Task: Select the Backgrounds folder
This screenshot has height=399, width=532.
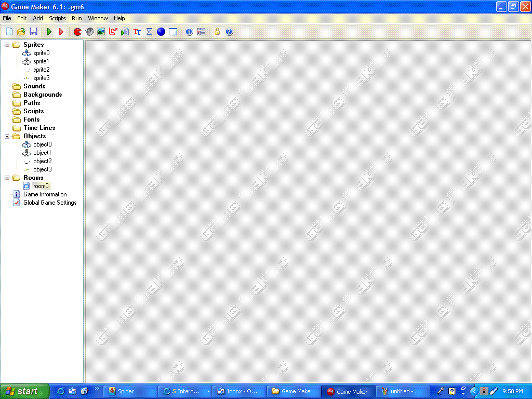Action: [x=43, y=95]
